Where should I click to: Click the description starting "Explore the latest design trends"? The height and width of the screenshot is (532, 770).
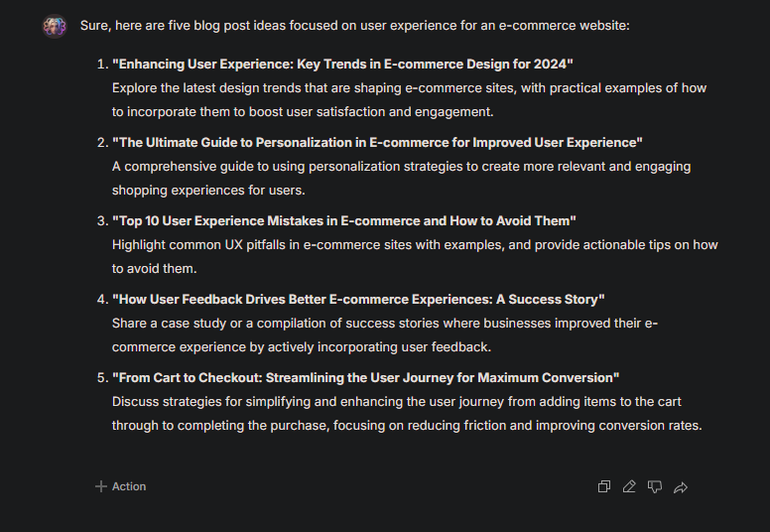[409, 99]
